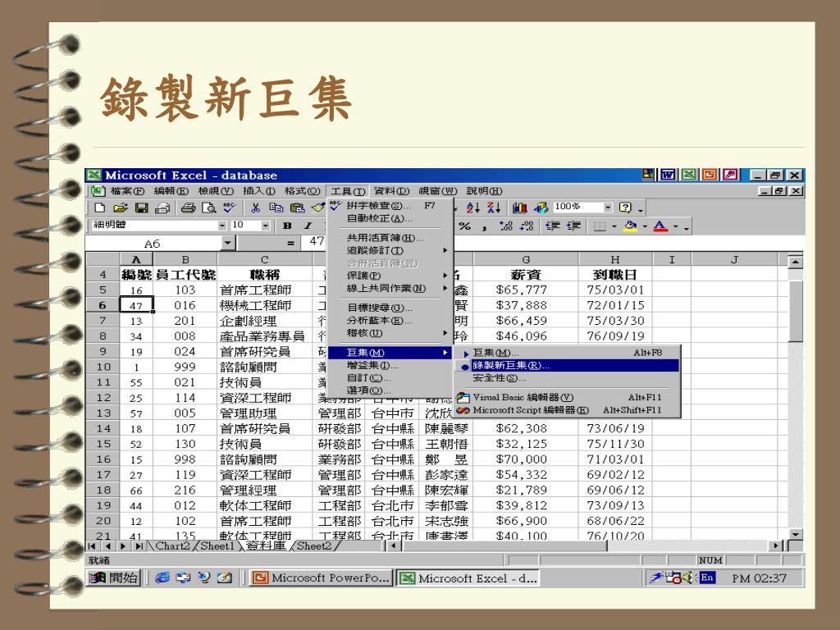The height and width of the screenshot is (630, 840).
Task: Click the Borders icon
Action: 600,226
